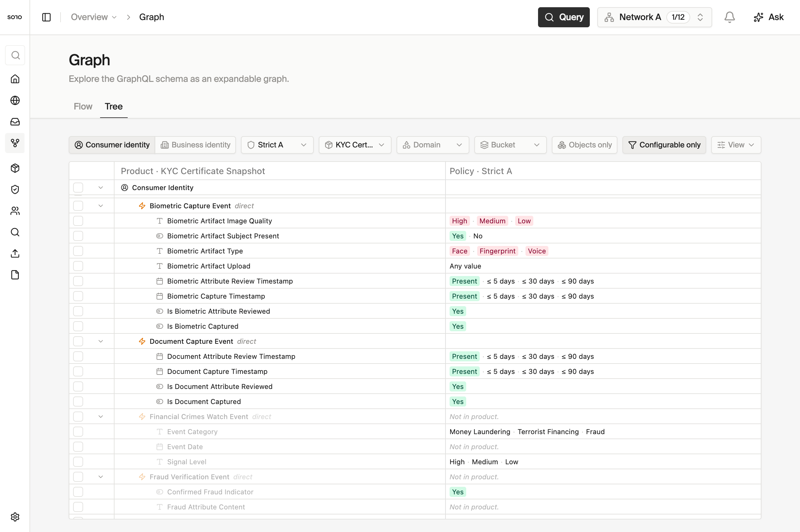Collapse the Biometric Capture Event node
Image resolution: width=800 pixels, height=532 pixels.
(x=101, y=206)
